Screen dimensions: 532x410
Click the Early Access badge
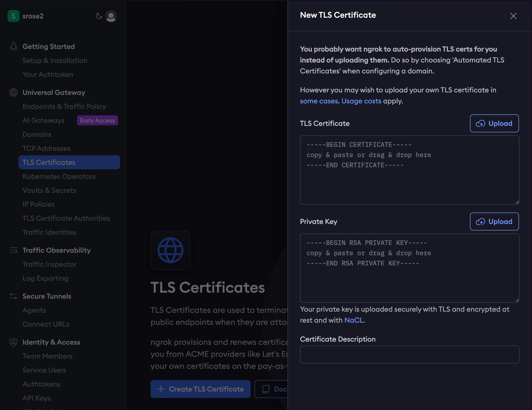point(97,120)
